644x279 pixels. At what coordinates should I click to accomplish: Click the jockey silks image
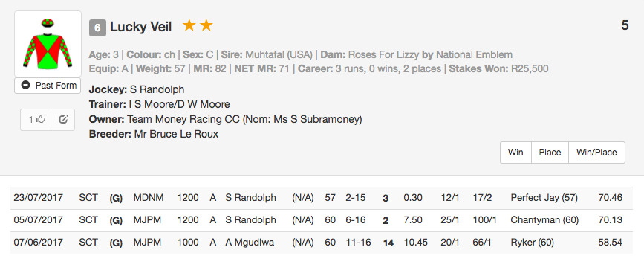tap(48, 44)
